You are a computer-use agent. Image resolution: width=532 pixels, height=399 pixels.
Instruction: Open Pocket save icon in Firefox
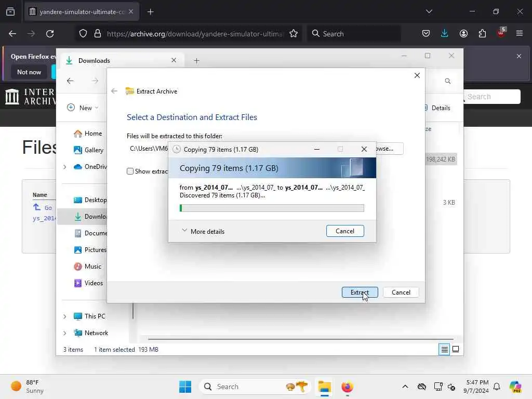[x=426, y=34]
